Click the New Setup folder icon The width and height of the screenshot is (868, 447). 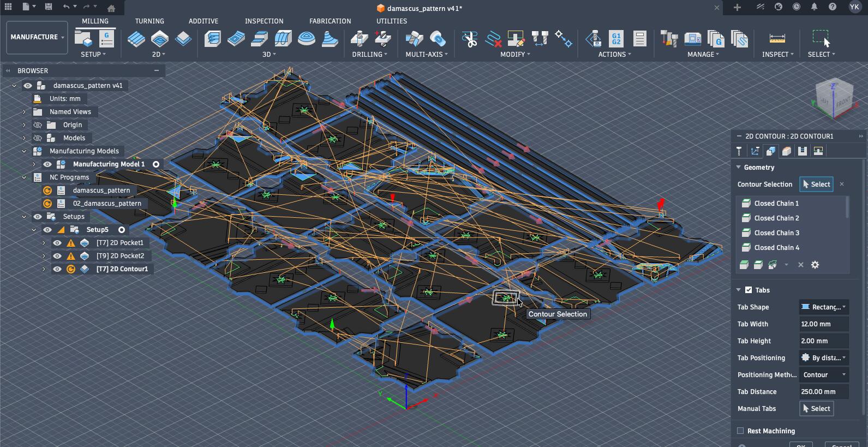[83, 39]
